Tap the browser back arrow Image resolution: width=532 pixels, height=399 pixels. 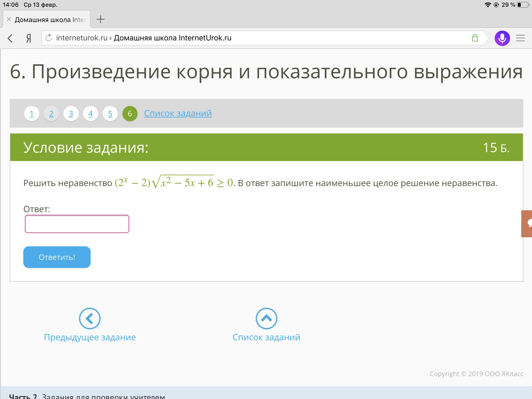(x=10, y=38)
